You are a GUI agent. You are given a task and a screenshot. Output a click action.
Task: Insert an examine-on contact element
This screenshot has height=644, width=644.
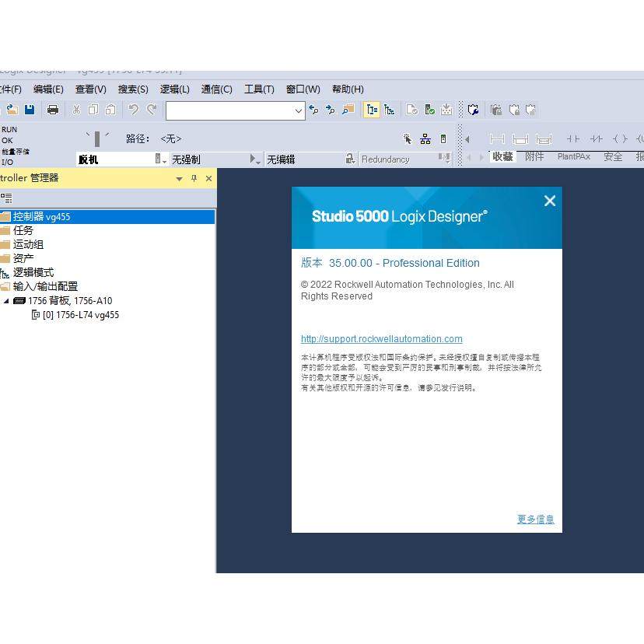[x=573, y=139]
